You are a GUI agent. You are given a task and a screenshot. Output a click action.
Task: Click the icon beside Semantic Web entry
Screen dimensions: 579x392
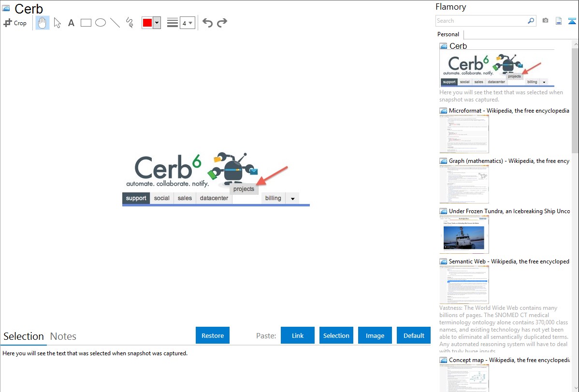click(444, 261)
